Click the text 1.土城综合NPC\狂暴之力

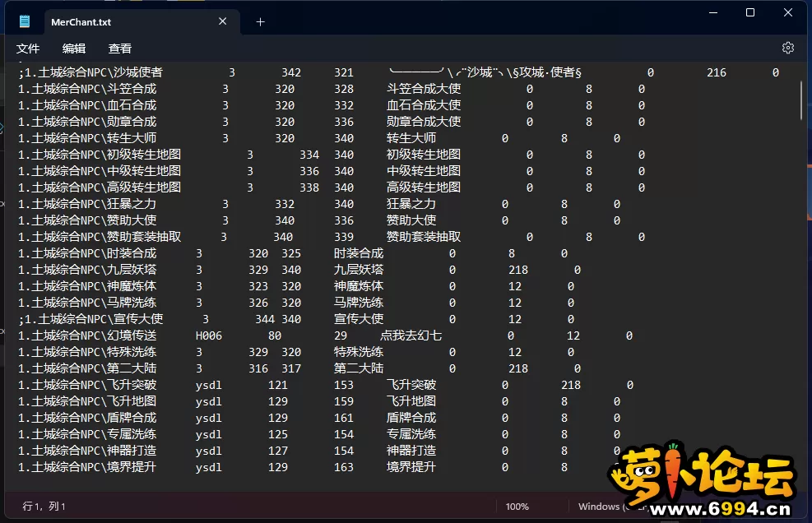[87, 205]
